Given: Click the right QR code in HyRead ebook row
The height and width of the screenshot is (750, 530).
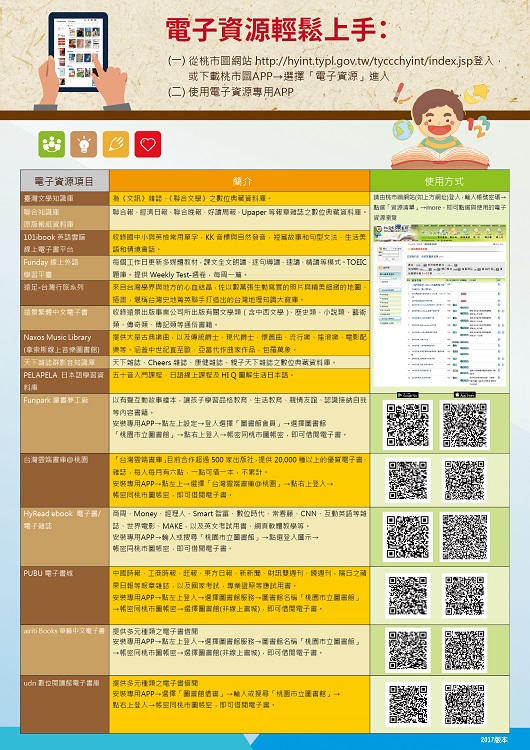Looking at the screenshot, I should pos(465,537).
